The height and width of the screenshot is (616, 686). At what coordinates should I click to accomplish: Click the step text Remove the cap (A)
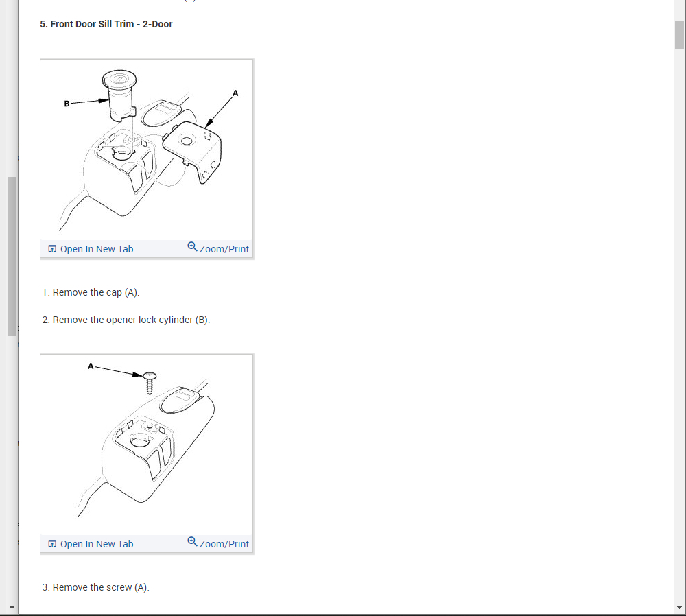tap(91, 292)
